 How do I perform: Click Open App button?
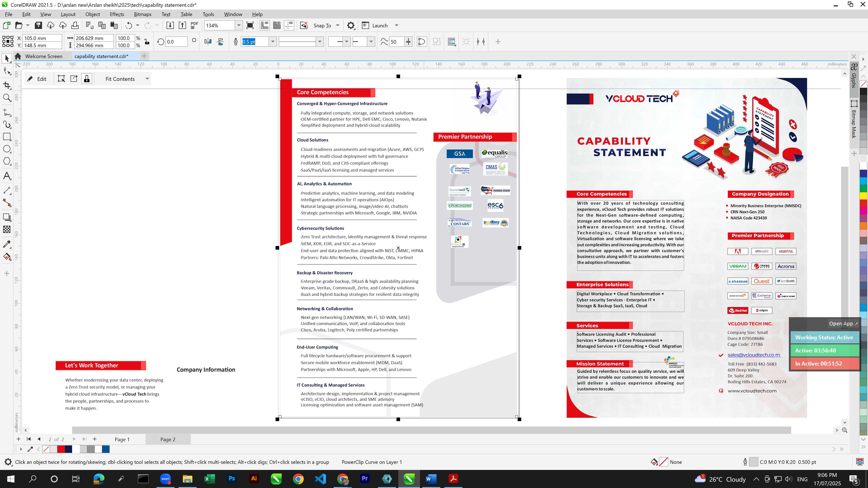click(843, 323)
